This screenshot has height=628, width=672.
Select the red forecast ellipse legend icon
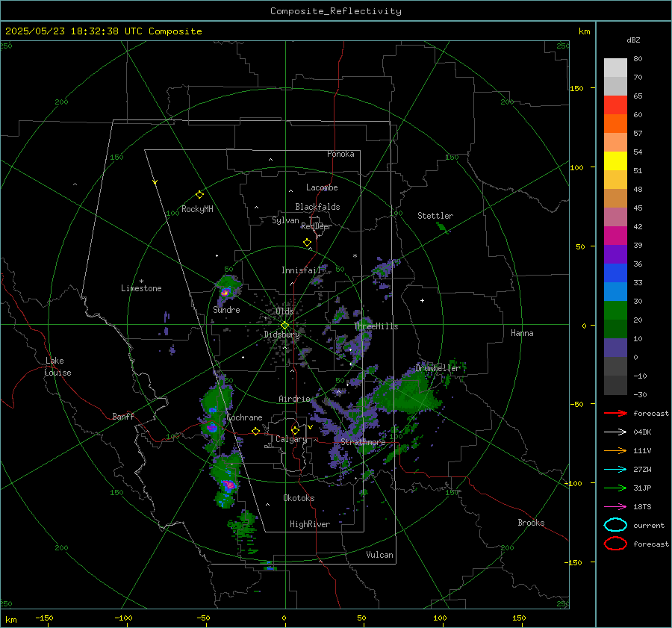click(x=615, y=544)
